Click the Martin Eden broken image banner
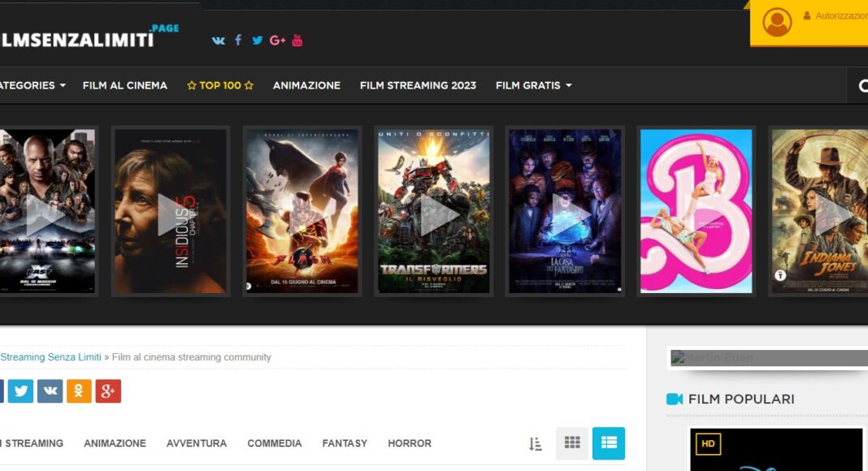Screen dimensions: 868x471 coord(768,357)
